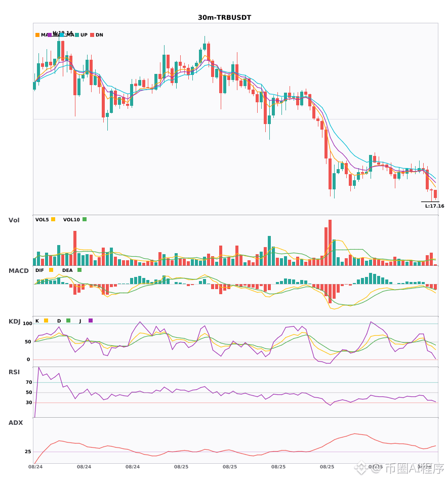This screenshot has width=448, height=481.
Task: Click the ADX panel label
Action: pos(16,423)
